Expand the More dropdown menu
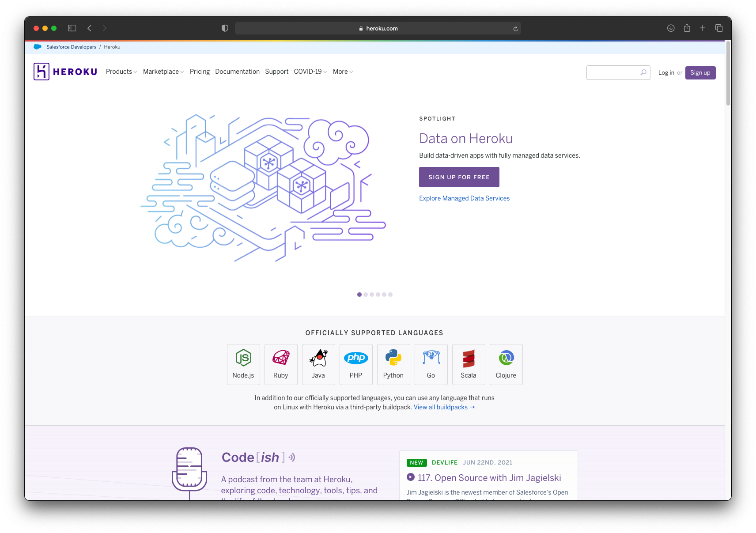756x533 pixels. tap(343, 72)
